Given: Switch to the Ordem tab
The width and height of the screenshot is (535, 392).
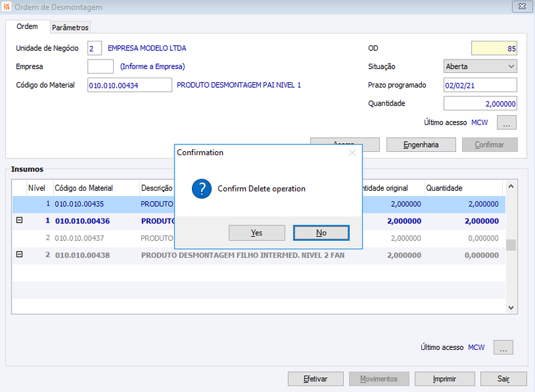Looking at the screenshot, I should tap(27, 27).
